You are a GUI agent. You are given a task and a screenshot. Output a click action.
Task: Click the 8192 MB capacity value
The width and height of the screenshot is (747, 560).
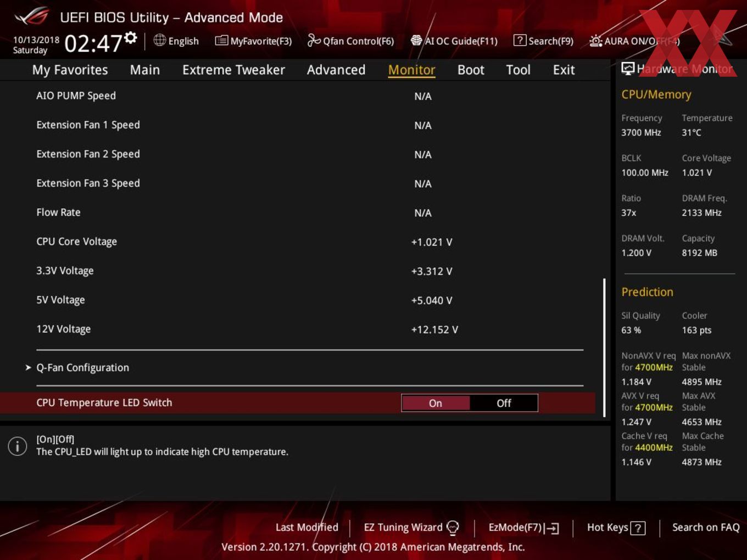pyautogui.click(x=699, y=253)
